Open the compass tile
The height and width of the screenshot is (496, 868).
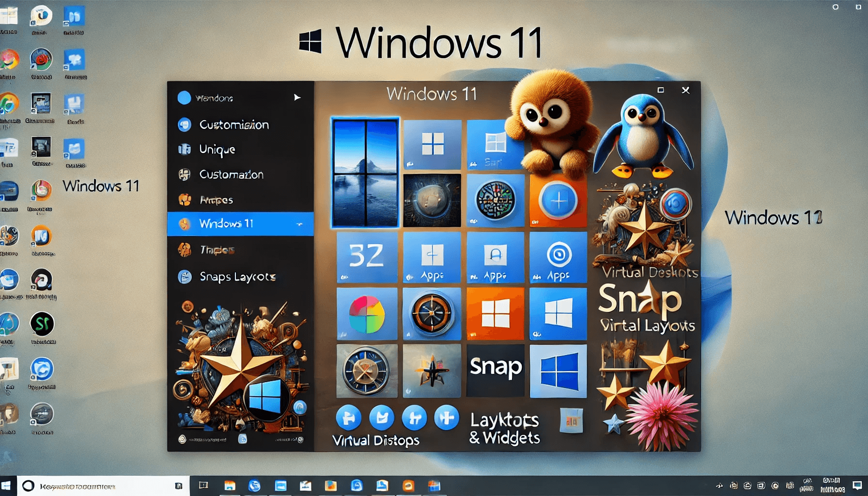pos(432,314)
